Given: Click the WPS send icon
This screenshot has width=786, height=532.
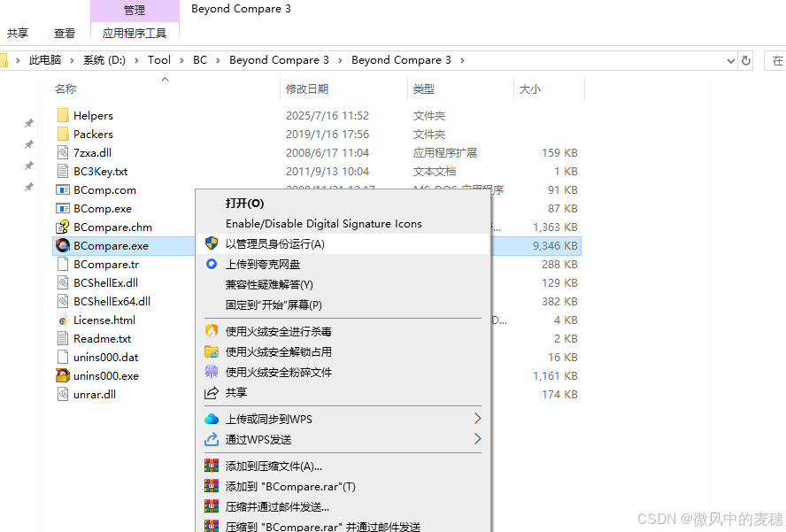Looking at the screenshot, I should [212, 439].
